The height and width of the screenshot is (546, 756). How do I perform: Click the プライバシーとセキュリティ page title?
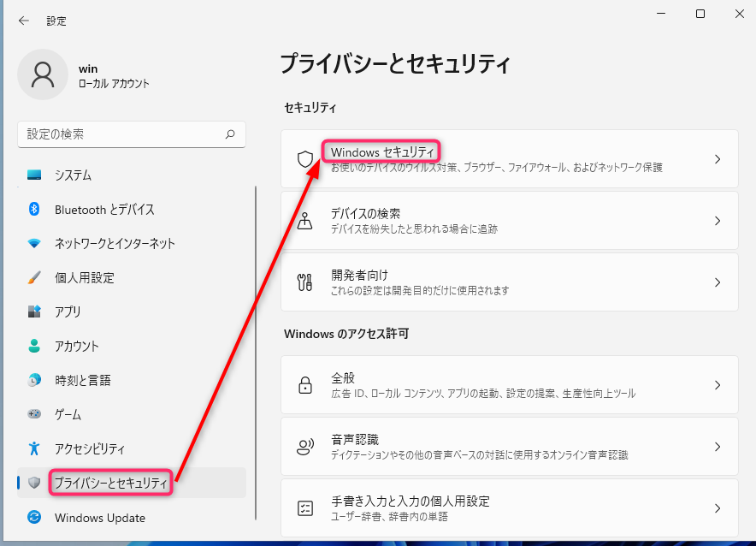pos(395,63)
